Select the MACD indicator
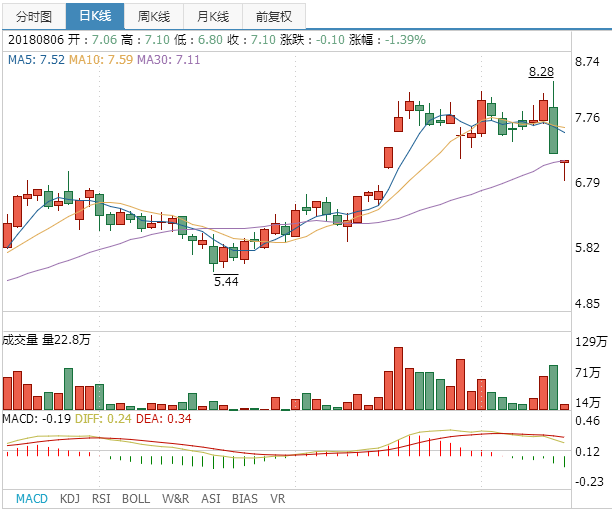612x511 pixels. pyautogui.click(x=32, y=499)
